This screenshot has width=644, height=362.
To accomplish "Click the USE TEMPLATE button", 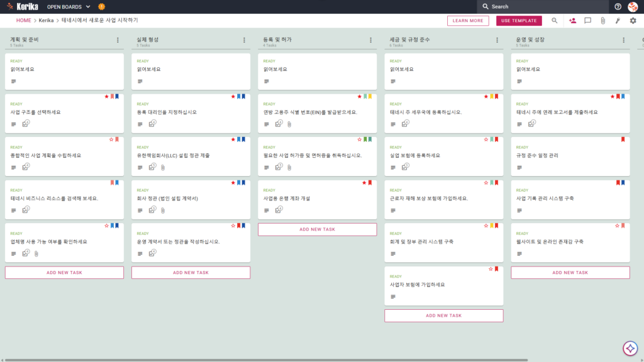I will pyautogui.click(x=519, y=21).
